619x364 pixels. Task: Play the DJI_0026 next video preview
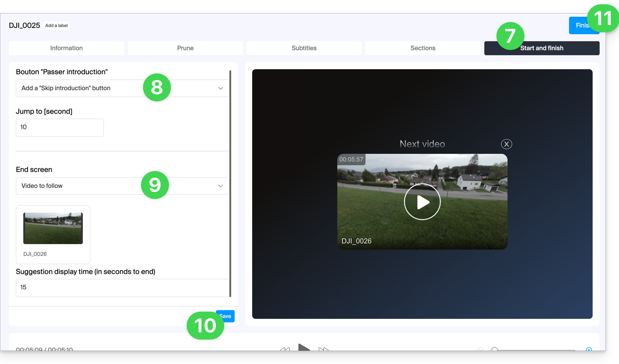click(x=422, y=202)
